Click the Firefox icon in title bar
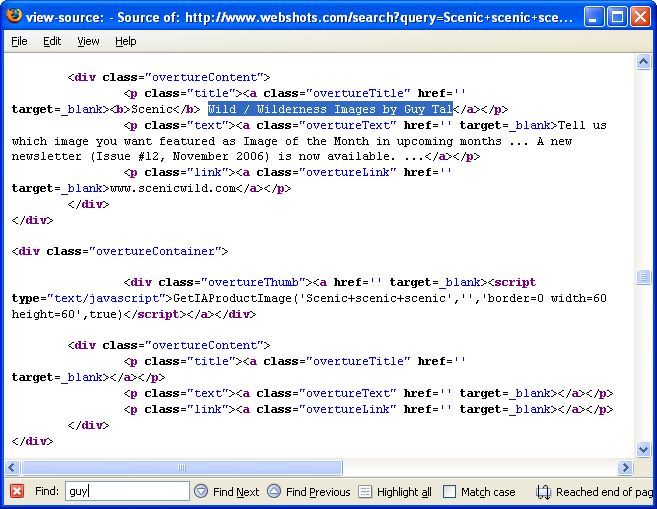 point(14,16)
